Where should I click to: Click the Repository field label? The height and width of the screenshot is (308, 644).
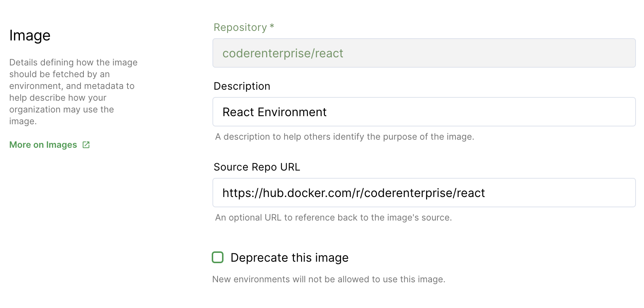(x=240, y=28)
